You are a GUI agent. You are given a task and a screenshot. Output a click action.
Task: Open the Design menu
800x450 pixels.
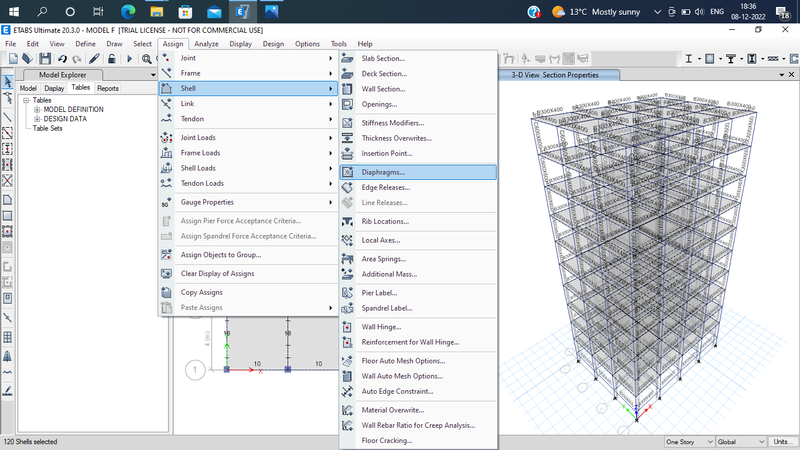click(x=273, y=44)
